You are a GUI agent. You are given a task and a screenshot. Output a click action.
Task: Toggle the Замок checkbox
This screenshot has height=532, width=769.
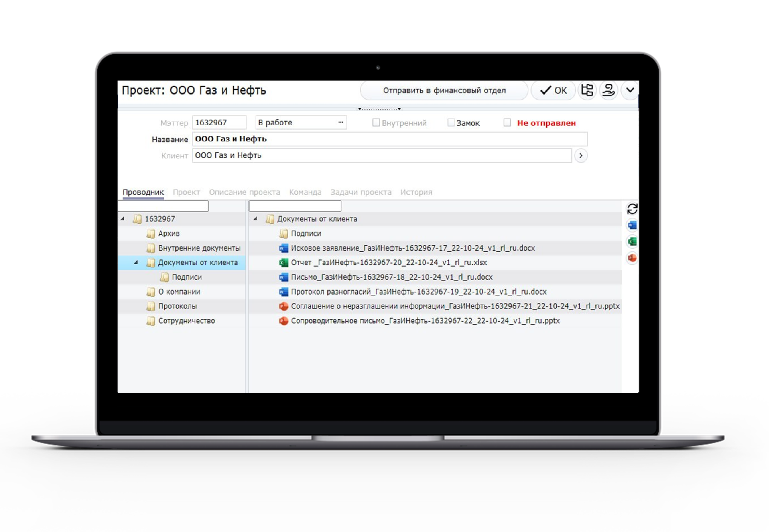451,123
